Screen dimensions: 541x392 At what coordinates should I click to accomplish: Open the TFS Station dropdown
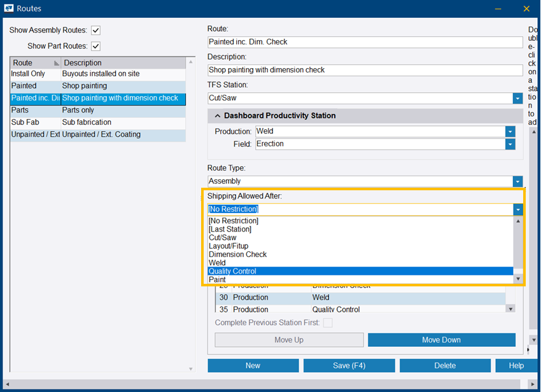click(x=517, y=98)
